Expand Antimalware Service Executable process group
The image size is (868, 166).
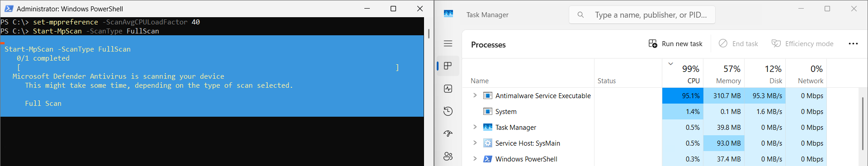pos(475,95)
